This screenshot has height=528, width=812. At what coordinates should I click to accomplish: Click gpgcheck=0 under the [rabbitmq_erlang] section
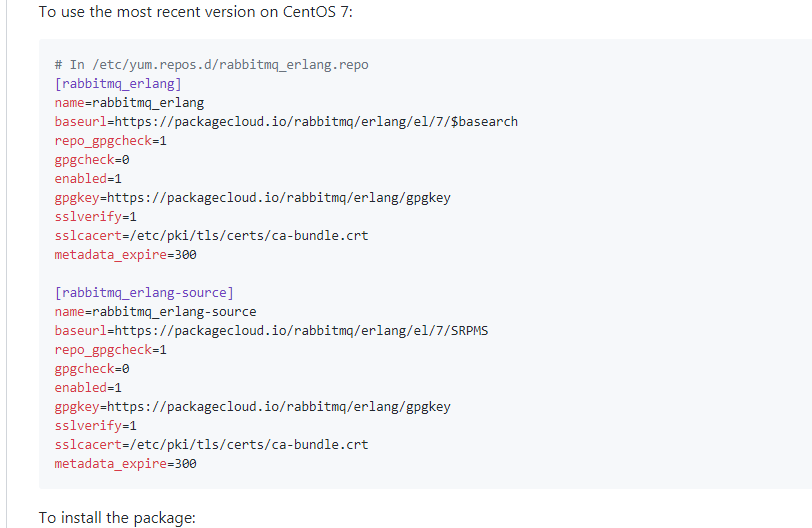pyautogui.click(x=92, y=160)
